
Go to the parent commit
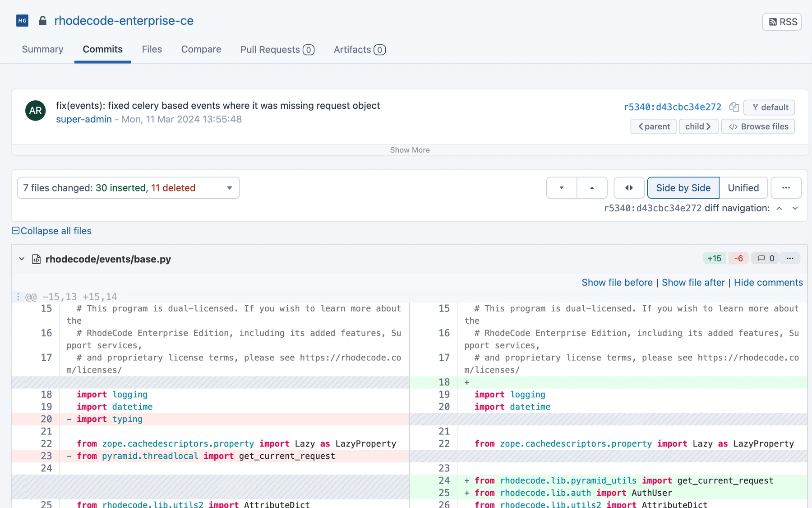[653, 126]
